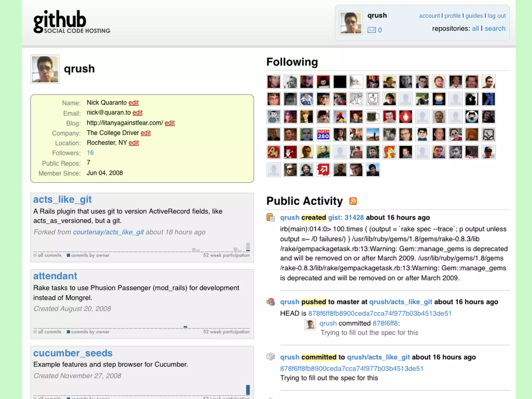The image size is (532, 399).
Task: Open the cucumber_seeds repository
Action: (73, 353)
